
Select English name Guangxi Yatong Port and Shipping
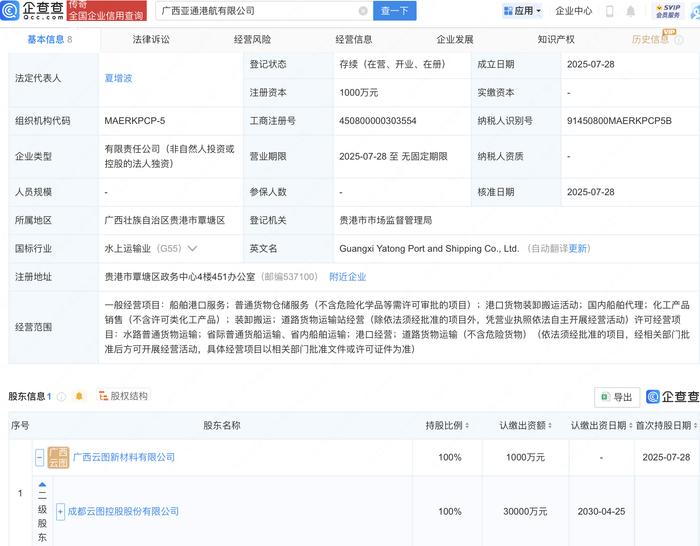coord(429,249)
